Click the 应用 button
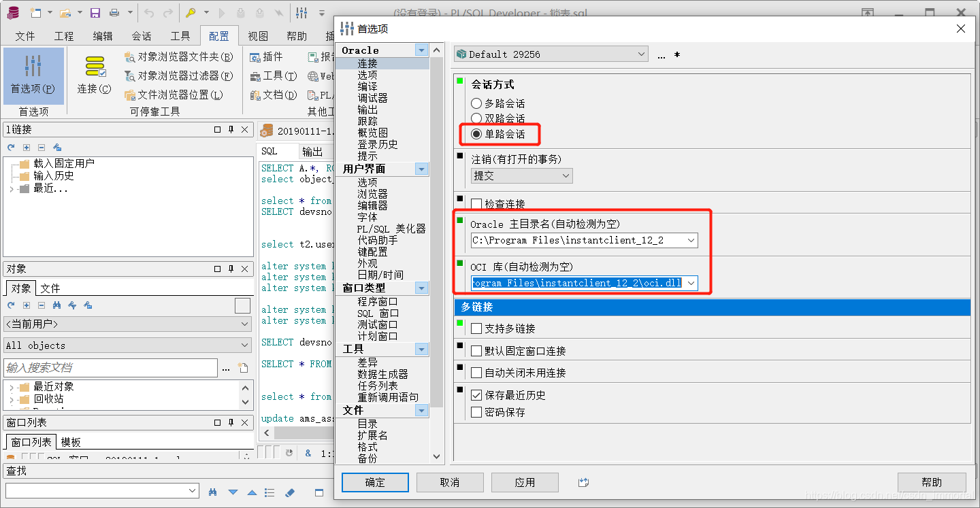 525,482
